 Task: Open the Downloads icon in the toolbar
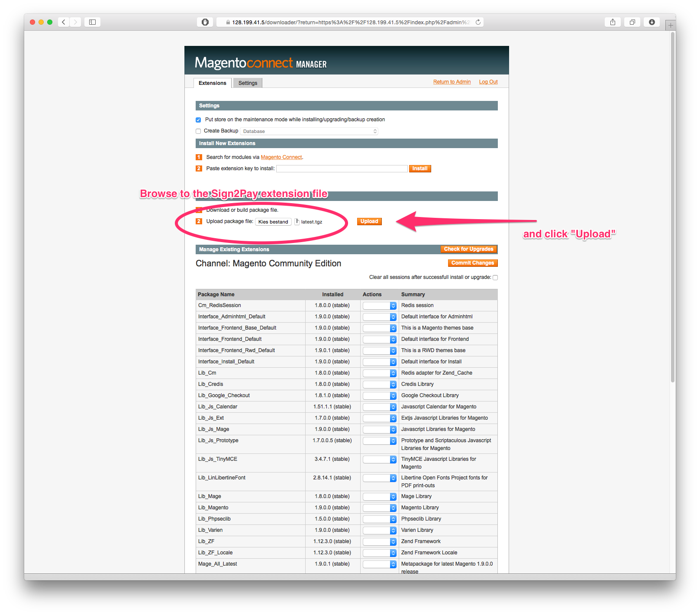pos(652,22)
